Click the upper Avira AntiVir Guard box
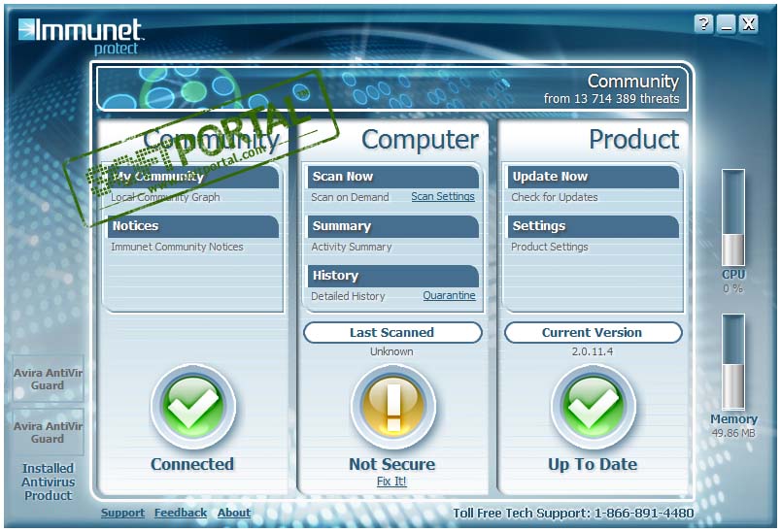Screen dimensions: 781x532 click(x=48, y=379)
